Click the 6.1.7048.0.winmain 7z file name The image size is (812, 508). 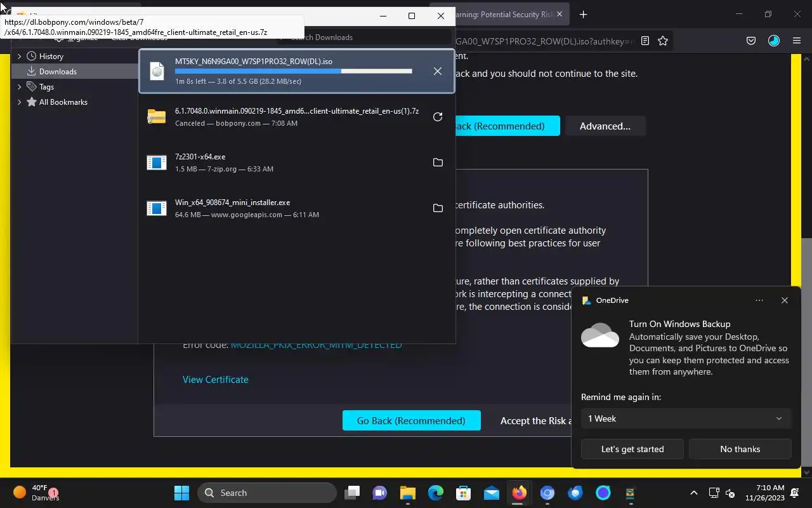coord(297,111)
